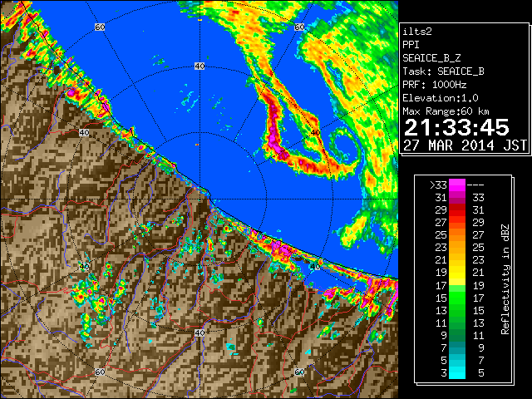Click the 'Elevation:1.0' line
The height and width of the screenshot is (399, 532).
click(x=441, y=98)
